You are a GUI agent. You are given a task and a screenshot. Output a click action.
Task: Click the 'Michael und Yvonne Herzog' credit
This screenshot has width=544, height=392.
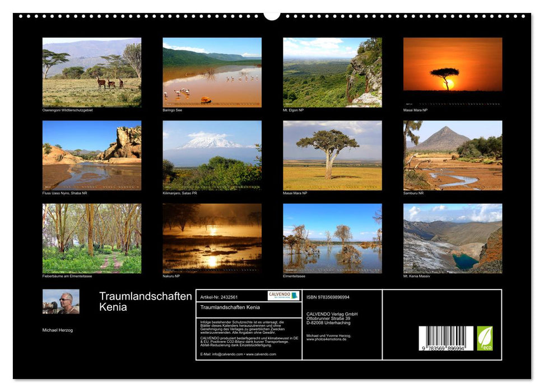(328, 336)
